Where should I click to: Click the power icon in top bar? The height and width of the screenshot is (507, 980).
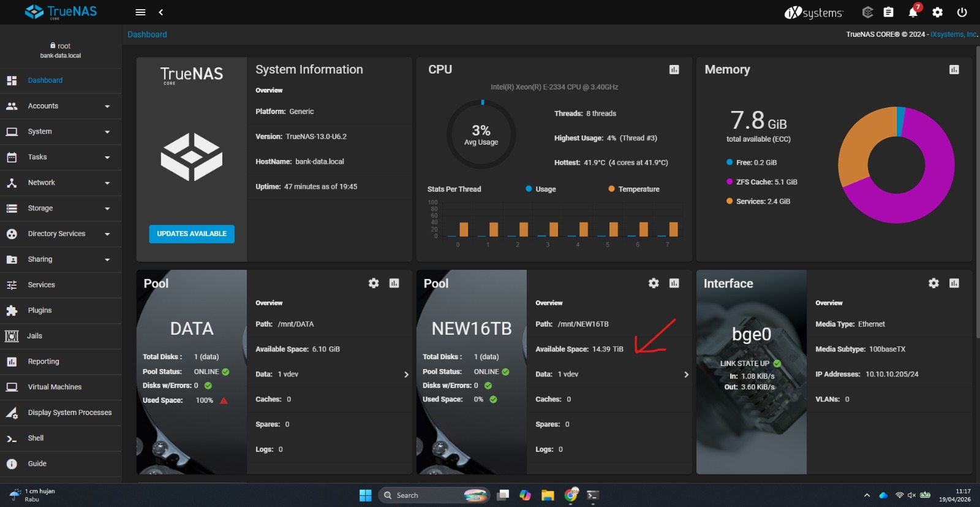click(962, 12)
